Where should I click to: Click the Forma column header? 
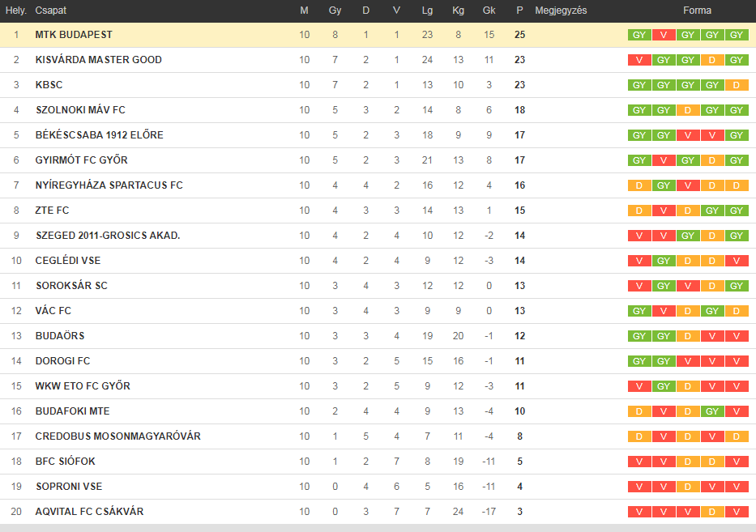697,10
